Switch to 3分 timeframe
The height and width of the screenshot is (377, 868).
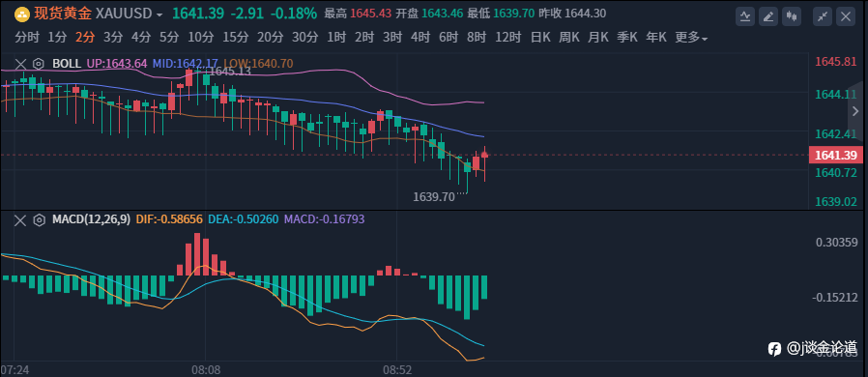click(113, 38)
